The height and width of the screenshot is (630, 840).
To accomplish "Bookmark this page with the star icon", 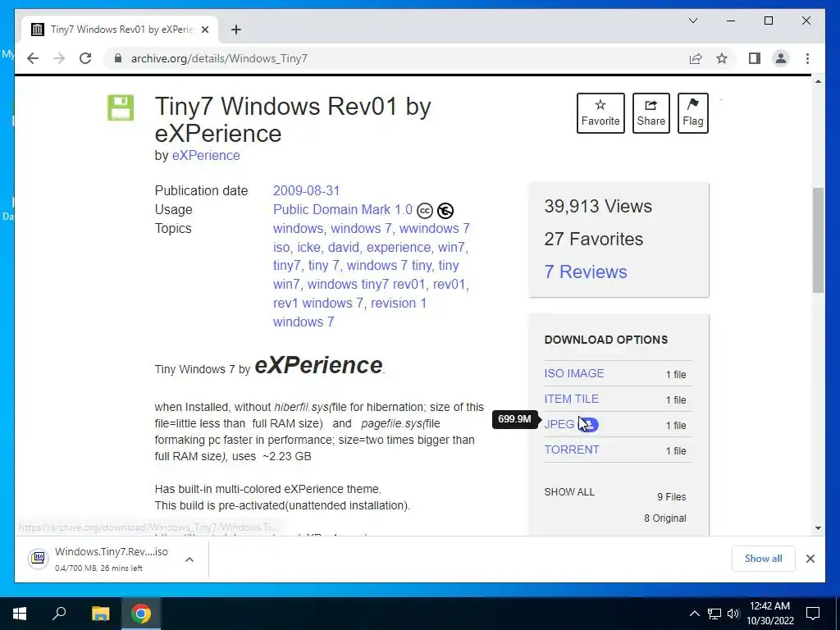I will click(x=722, y=58).
